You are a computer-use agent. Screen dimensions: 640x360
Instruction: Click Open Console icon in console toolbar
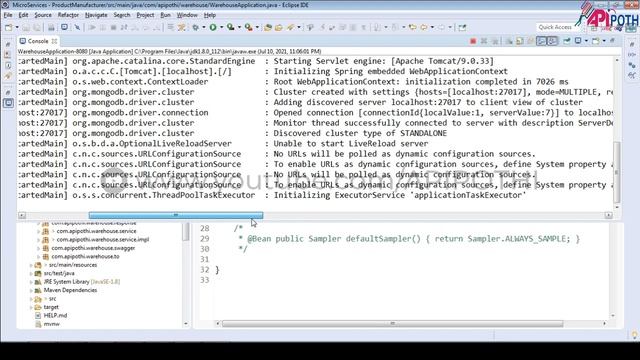click(x=596, y=41)
